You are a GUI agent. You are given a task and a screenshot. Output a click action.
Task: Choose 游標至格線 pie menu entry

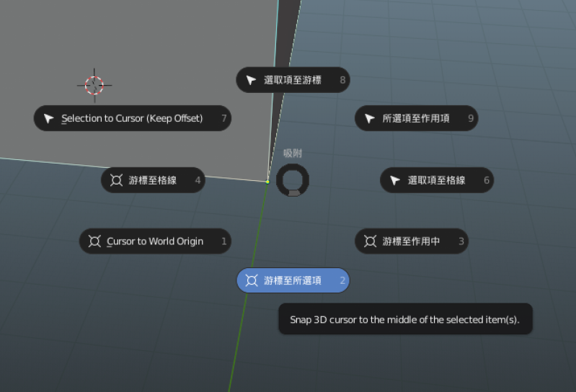[153, 180]
